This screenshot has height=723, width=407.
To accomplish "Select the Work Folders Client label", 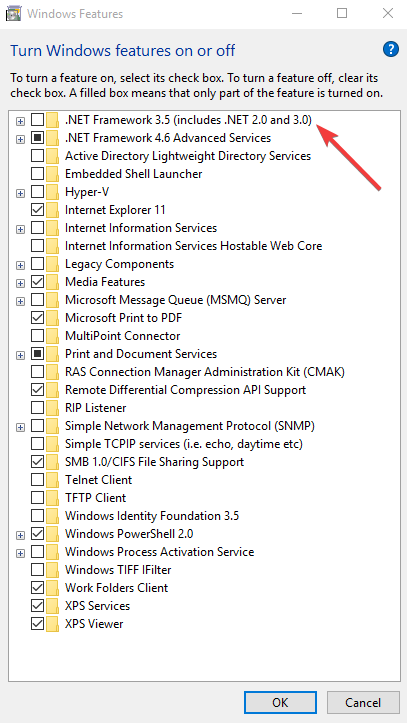I will tap(117, 588).
